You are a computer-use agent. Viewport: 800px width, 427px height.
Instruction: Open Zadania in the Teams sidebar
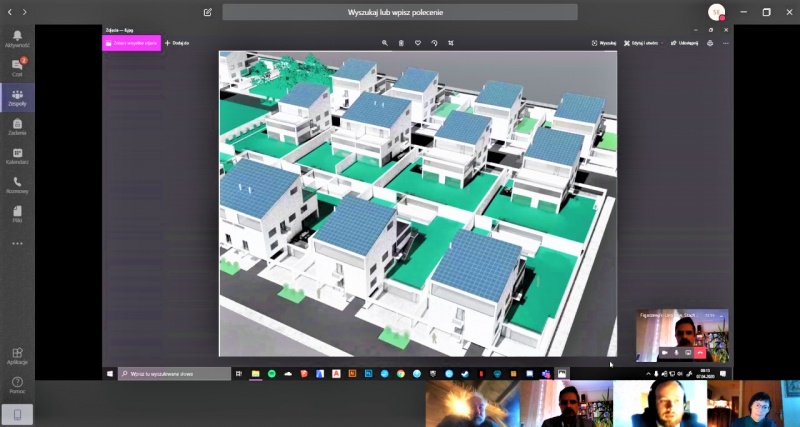coord(17,127)
